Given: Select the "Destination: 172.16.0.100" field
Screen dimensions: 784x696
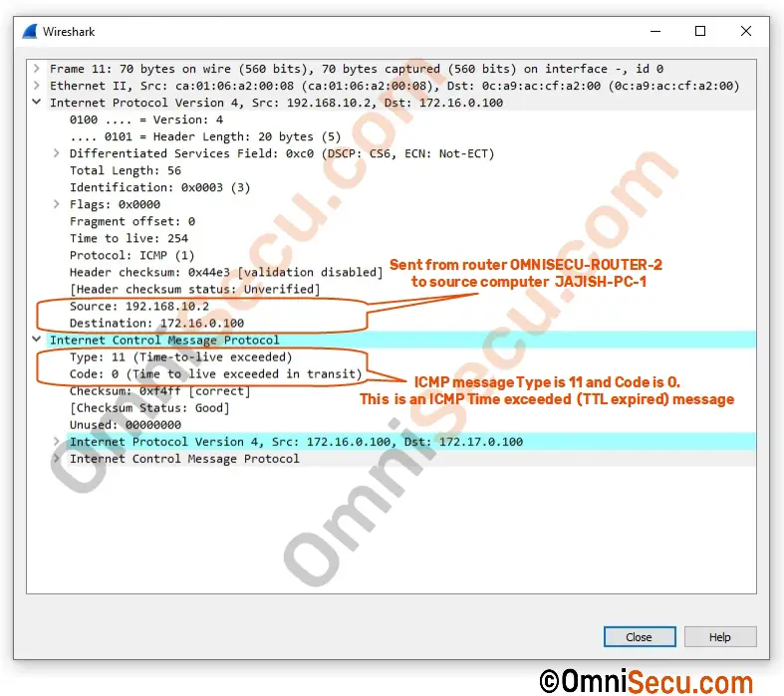Looking at the screenshot, I should (x=156, y=324).
